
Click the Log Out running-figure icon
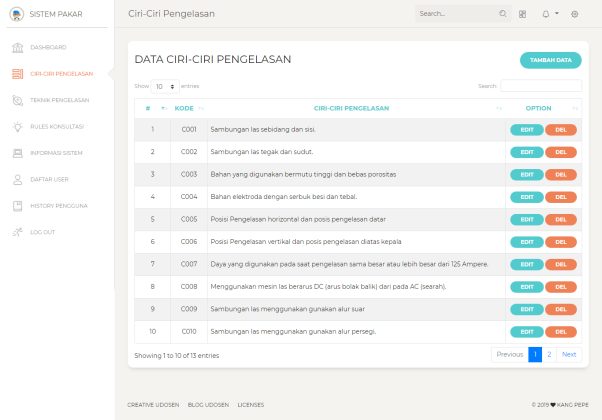(x=17, y=232)
